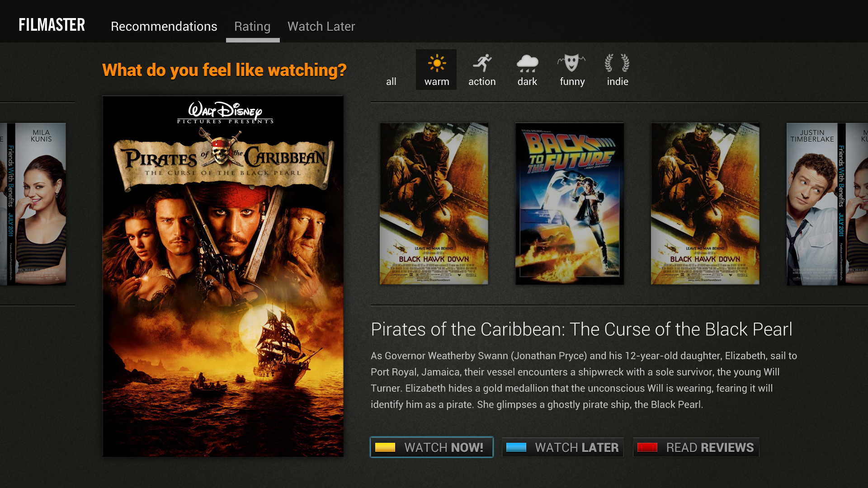Image resolution: width=868 pixels, height=488 pixels.
Task: Click the movie synopsis paragraph
Action: pyautogui.click(x=584, y=380)
